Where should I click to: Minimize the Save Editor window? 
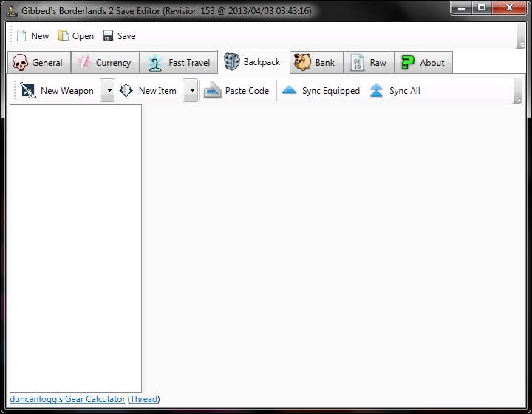[461, 8]
